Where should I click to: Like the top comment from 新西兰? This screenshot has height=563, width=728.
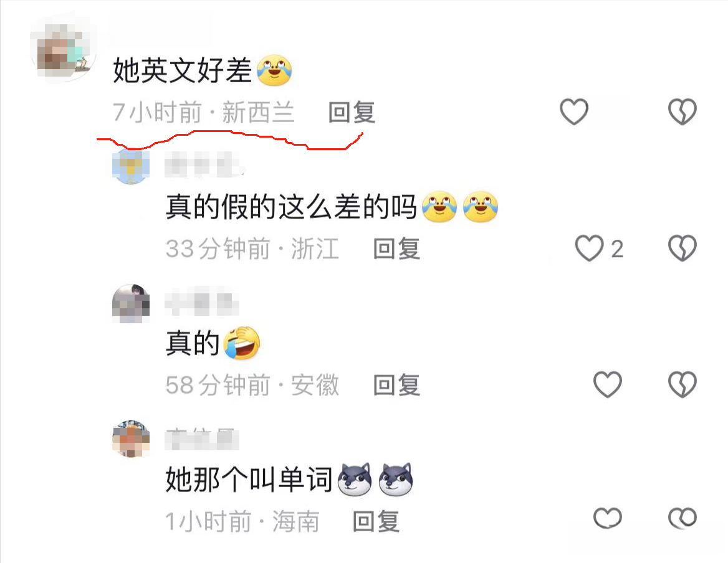click(x=574, y=111)
